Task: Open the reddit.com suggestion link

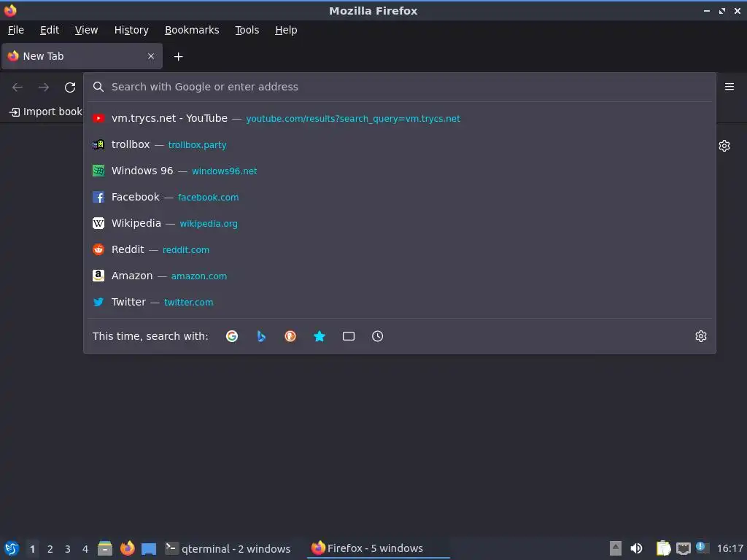Action: (x=186, y=249)
